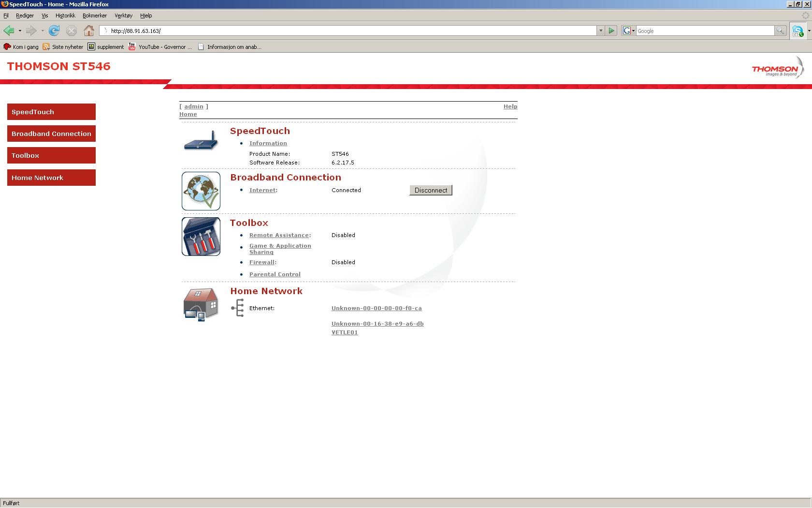Click the Disconnect button

(431, 190)
